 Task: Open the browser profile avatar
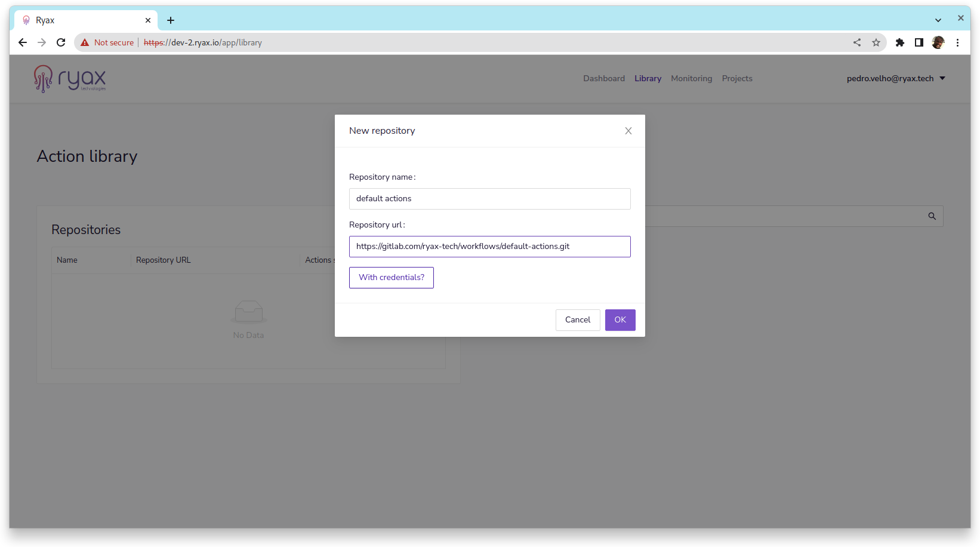coord(938,42)
